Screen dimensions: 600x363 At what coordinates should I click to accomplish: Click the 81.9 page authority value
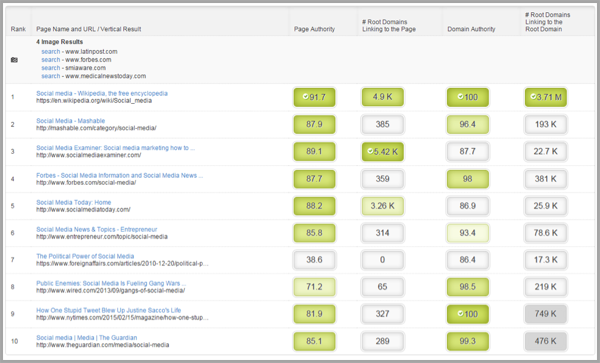click(x=314, y=314)
